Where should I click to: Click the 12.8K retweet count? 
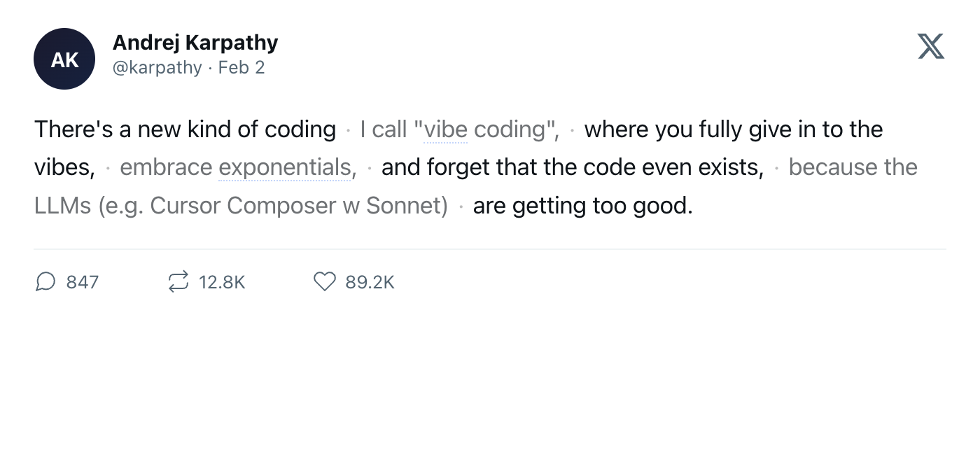pos(222,282)
